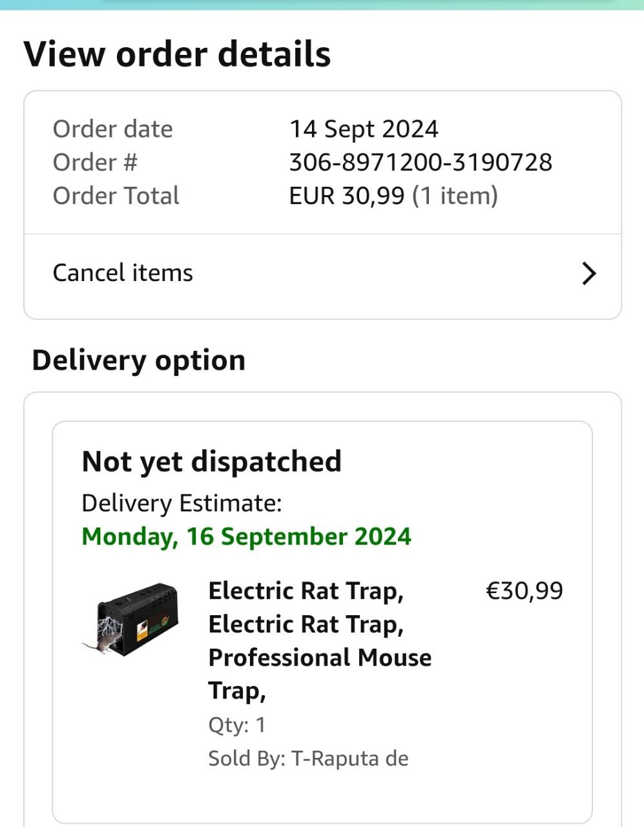Click the order date value 14 Sept 2024
The image size is (644, 827).
pos(364,129)
